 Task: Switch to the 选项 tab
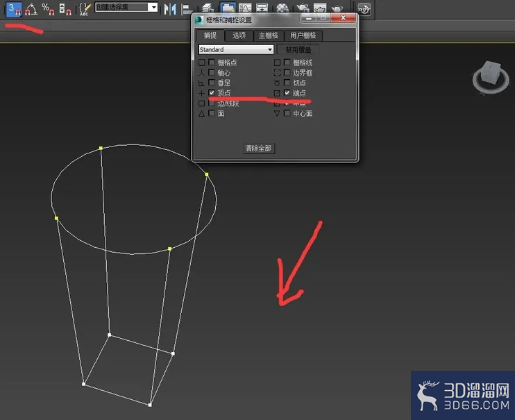pos(239,35)
